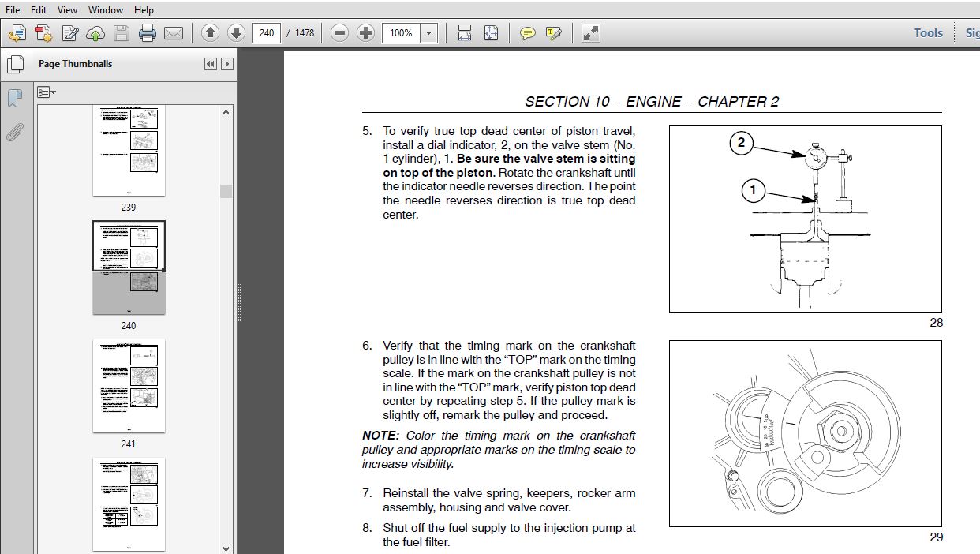The image size is (980, 554).
Task: Click figure 29 timing scale illustration
Action: pyautogui.click(x=806, y=433)
